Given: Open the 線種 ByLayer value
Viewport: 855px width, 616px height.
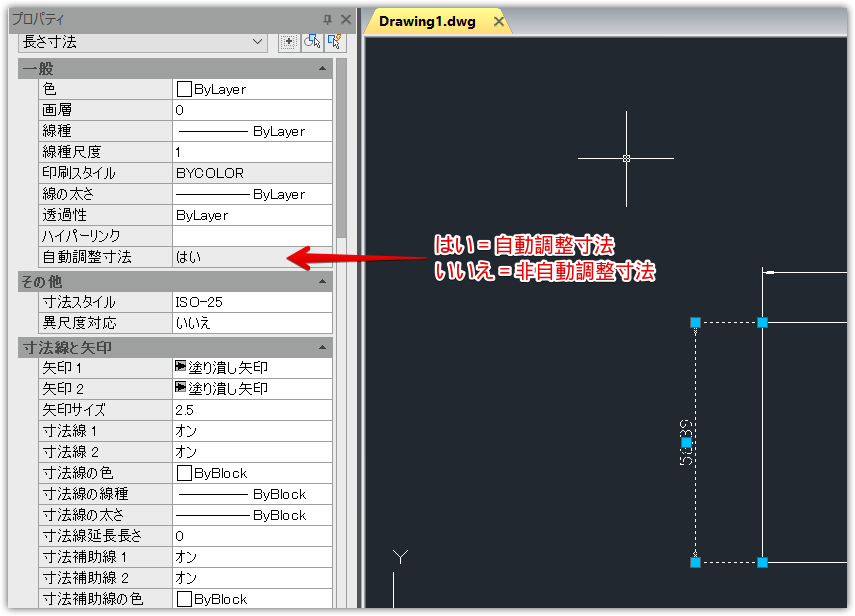Looking at the screenshot, I should tap(252, 131).
